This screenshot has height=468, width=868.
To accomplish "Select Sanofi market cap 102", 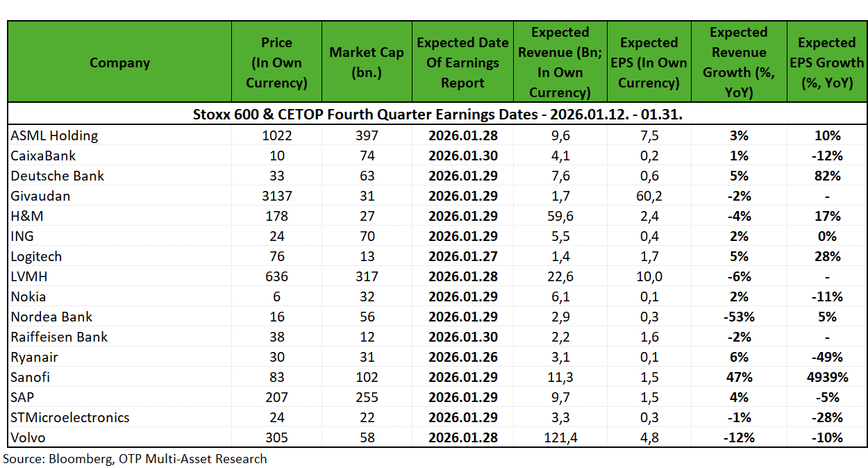I will pos(367,377).
